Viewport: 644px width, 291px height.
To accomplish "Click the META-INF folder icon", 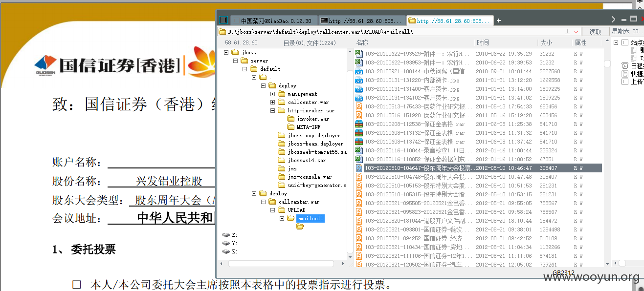I will (291, 127).
